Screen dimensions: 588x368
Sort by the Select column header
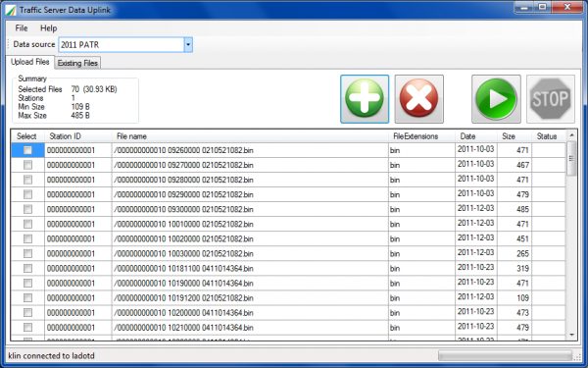(x=27, y=136)
